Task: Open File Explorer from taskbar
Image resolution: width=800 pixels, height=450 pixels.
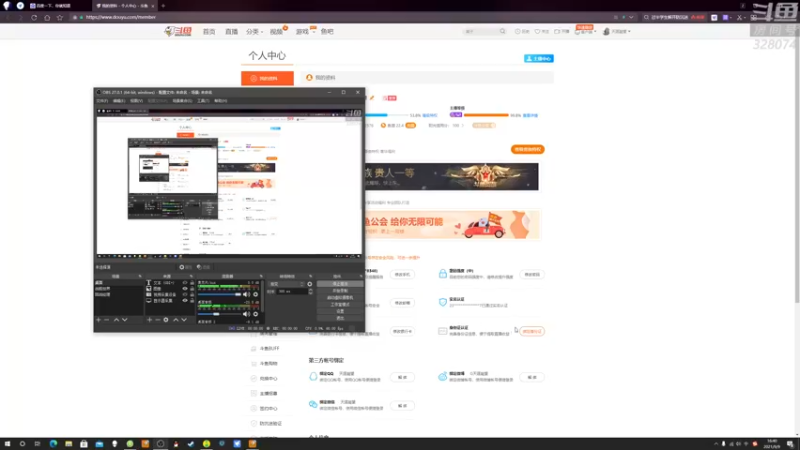Action: point(68,444)
